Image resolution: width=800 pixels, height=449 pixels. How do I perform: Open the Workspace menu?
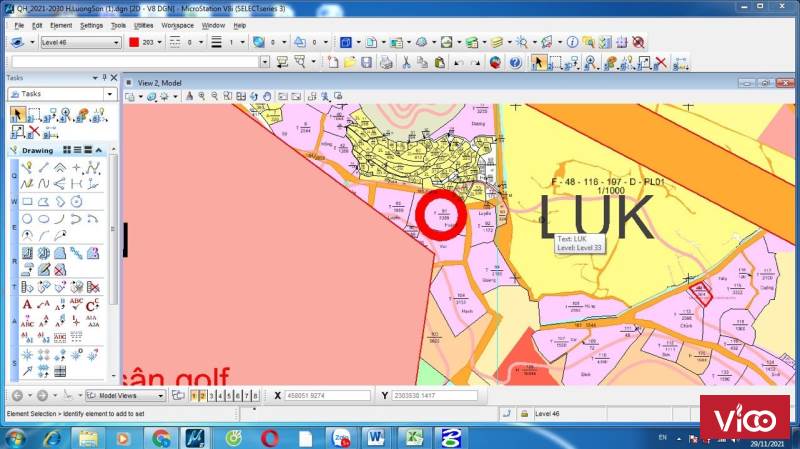(178, 25)
